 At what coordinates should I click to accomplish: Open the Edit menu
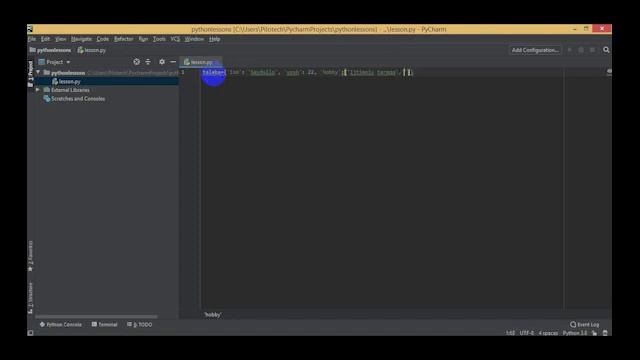coord(45,39)
